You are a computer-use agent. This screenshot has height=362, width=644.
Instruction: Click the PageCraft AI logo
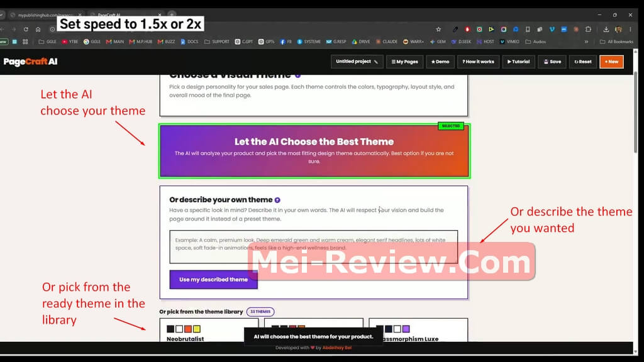[30, 62]
